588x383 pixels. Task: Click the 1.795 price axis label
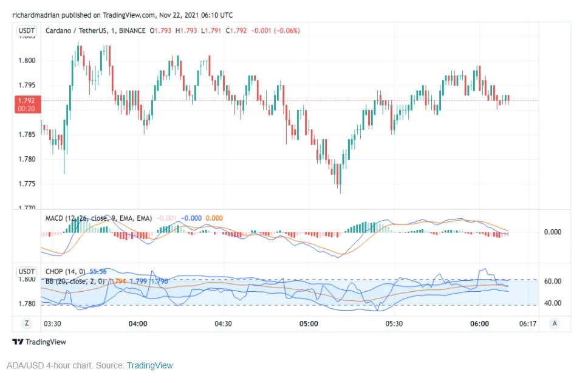coord(27,85)
